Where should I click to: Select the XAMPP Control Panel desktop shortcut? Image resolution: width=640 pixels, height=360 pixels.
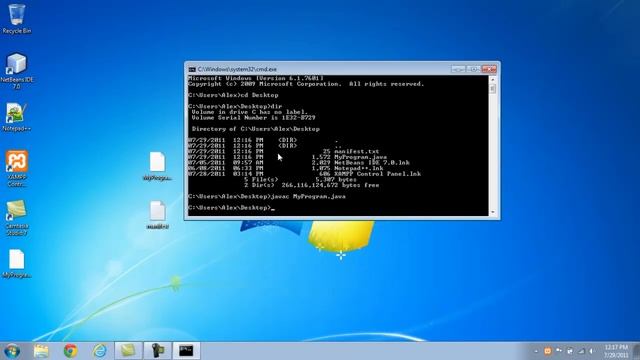pyautogui.click(x=16, y=169)
